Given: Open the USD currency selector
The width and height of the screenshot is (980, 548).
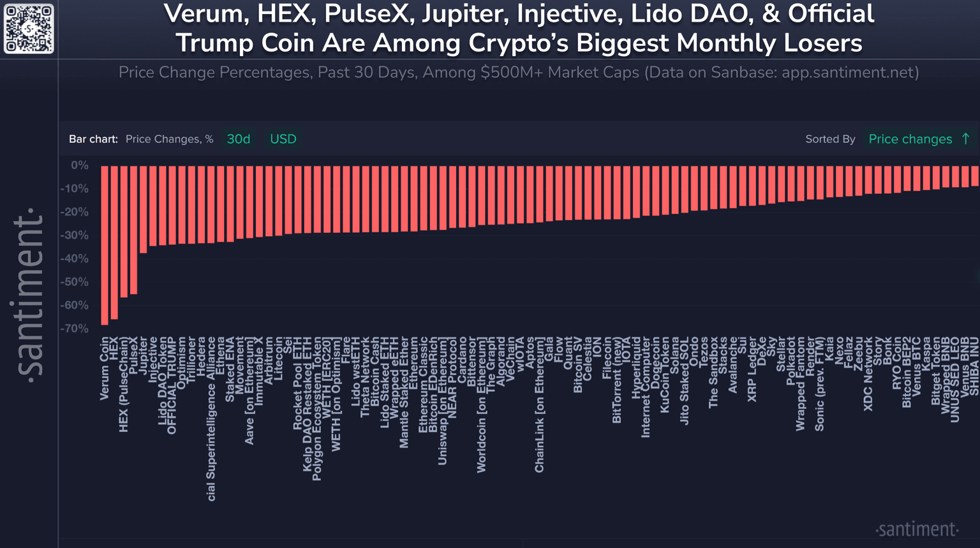Looking at the screenshot, I should click(283, 139).
